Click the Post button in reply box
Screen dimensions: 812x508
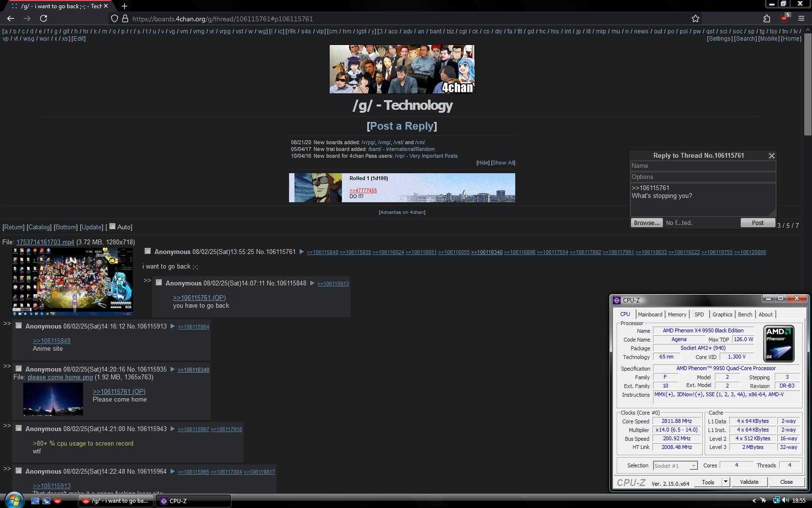pos(757,223)
